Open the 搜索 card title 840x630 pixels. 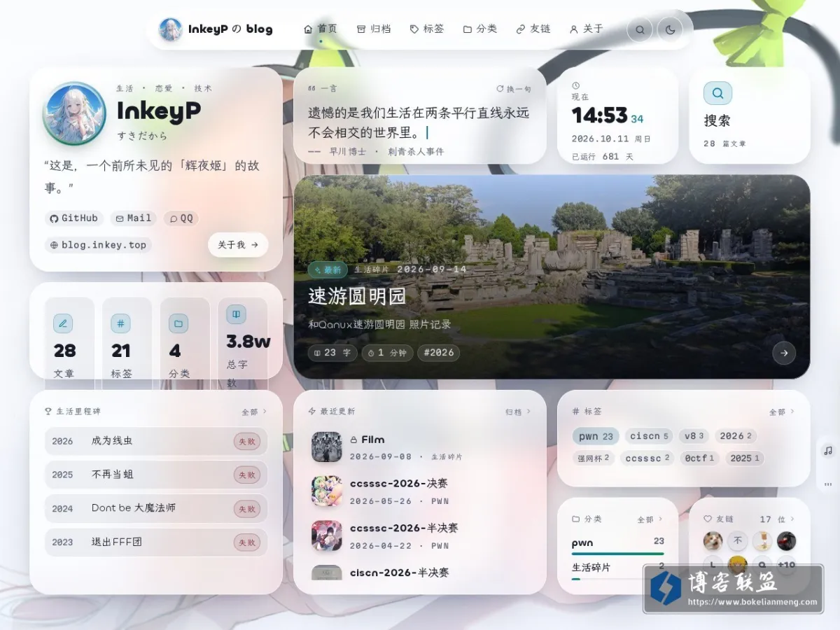click(717, 120)
